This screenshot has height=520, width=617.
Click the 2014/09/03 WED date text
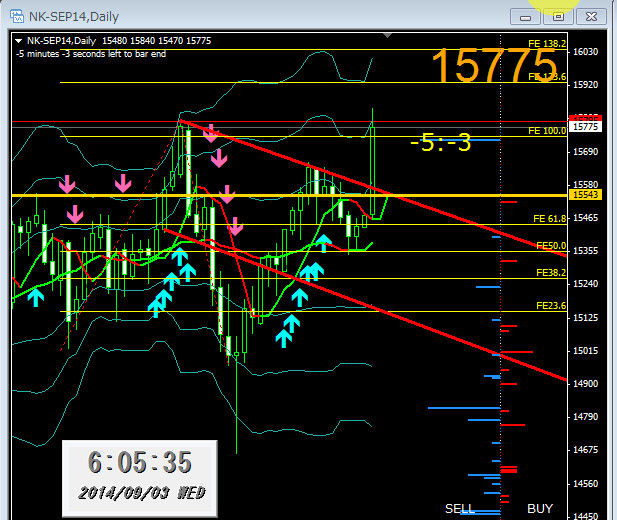click(142, 493)
